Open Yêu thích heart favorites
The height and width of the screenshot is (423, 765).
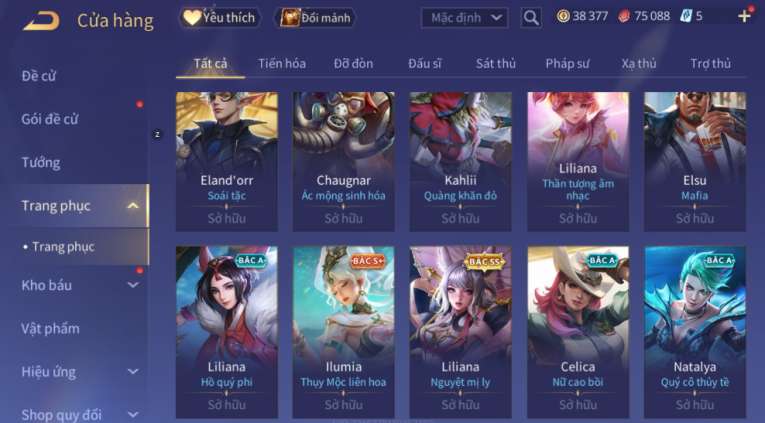pos(220,18)
